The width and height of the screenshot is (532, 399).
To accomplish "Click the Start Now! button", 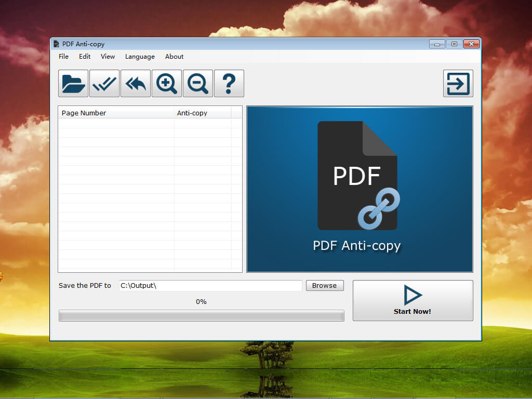I will [x=413, y=300].
